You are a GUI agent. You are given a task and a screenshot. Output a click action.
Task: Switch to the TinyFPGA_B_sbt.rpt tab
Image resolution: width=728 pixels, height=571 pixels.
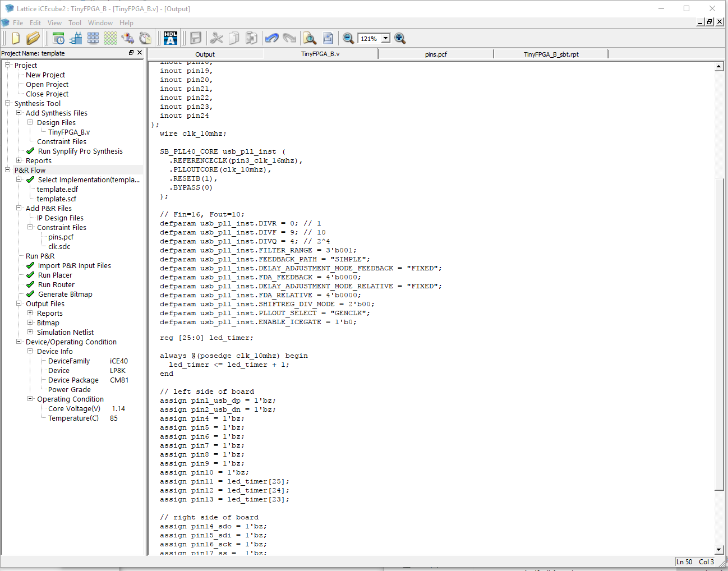coord(551,54)
